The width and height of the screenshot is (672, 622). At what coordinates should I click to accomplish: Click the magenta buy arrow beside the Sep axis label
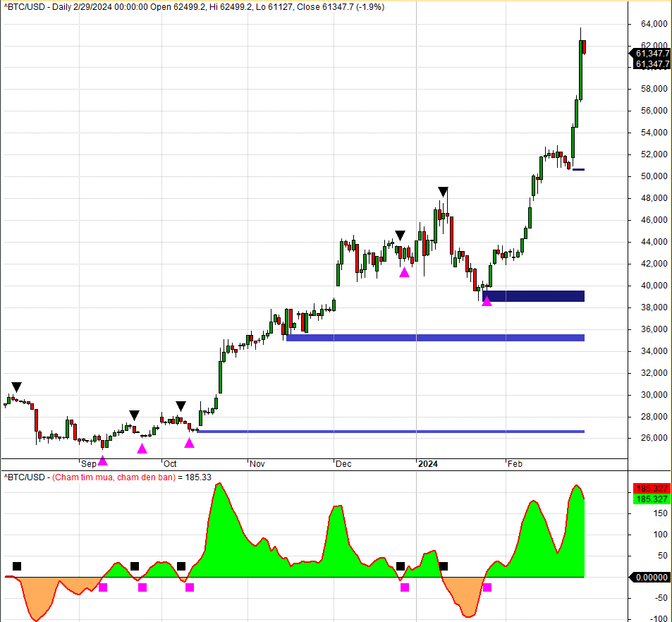[102, 461]
